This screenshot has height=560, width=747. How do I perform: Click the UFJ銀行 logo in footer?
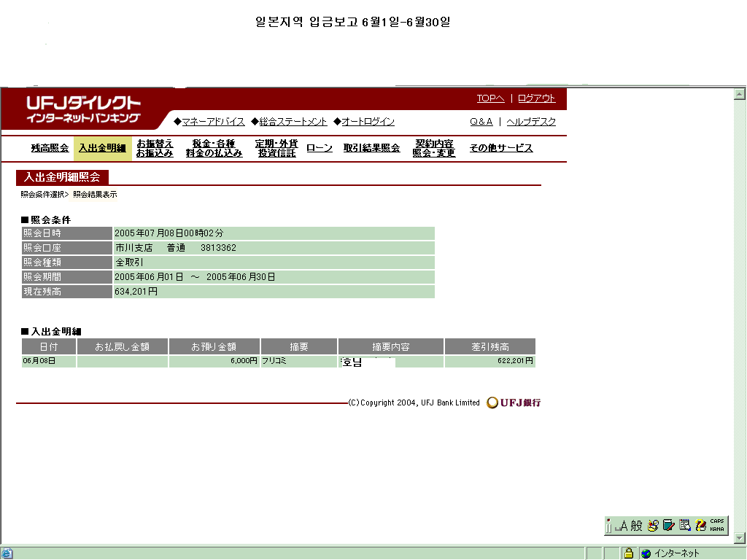click(x=514, y=402)
